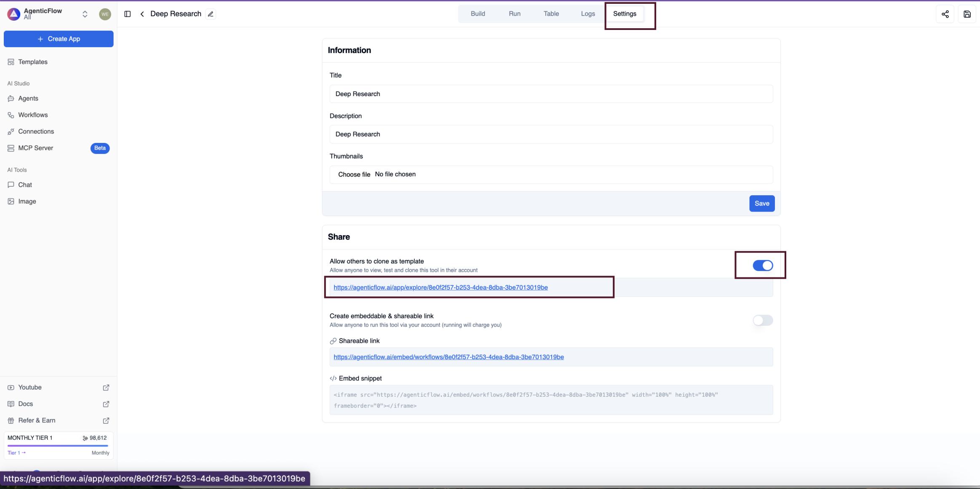Open Youtube link in sidebar

pos(59,387)
